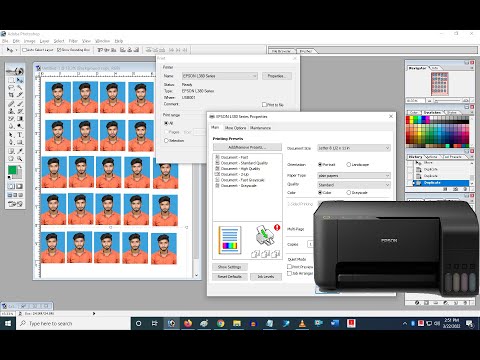Select the Dodge tool

tap(20, 126)
